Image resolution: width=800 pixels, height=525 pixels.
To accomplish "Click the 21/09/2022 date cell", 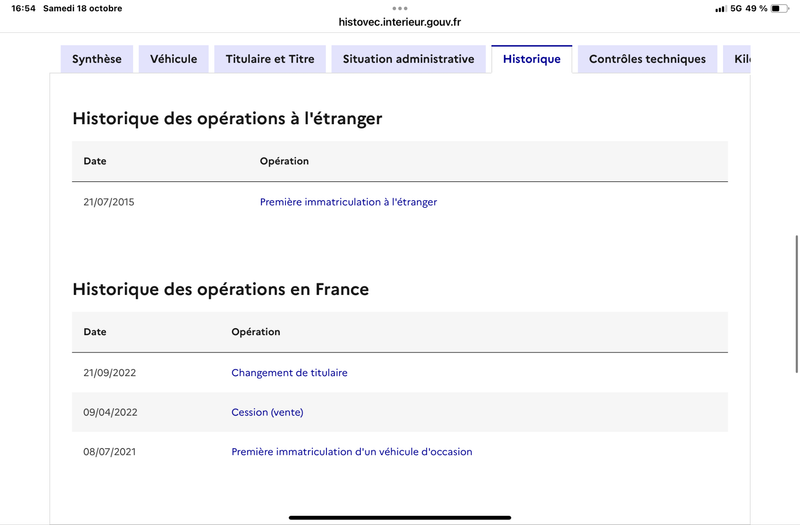I will point(109,373).
